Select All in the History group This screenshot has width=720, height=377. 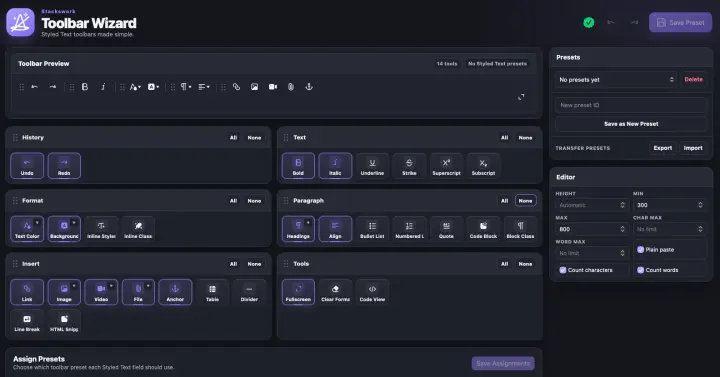point(233,138)
